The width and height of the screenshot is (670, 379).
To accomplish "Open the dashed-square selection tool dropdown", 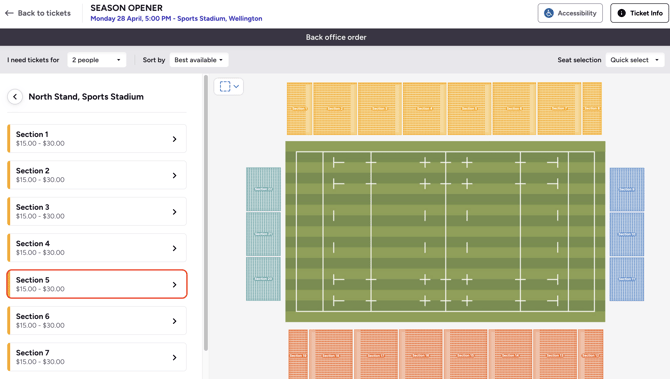I will pyautogui.click(x=229, y=87).
